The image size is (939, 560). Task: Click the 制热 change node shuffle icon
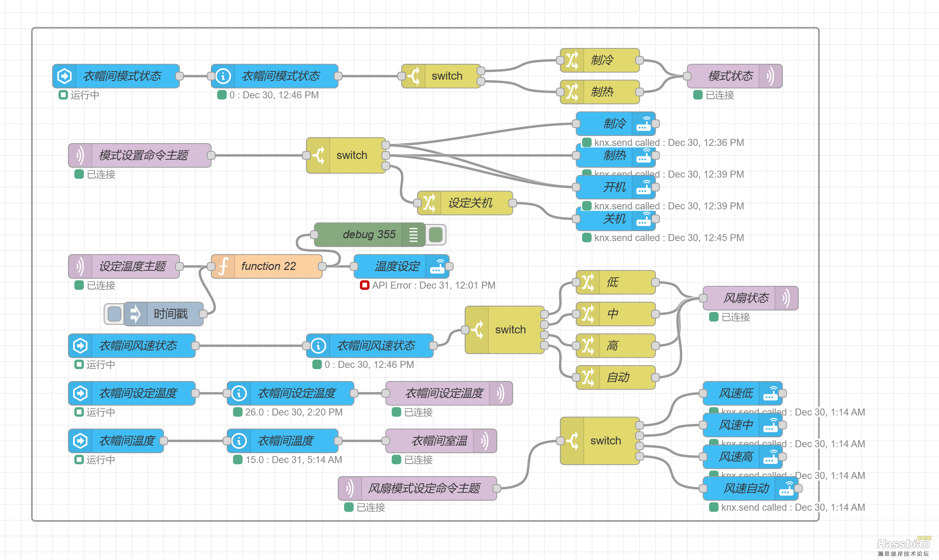point(572,92)
